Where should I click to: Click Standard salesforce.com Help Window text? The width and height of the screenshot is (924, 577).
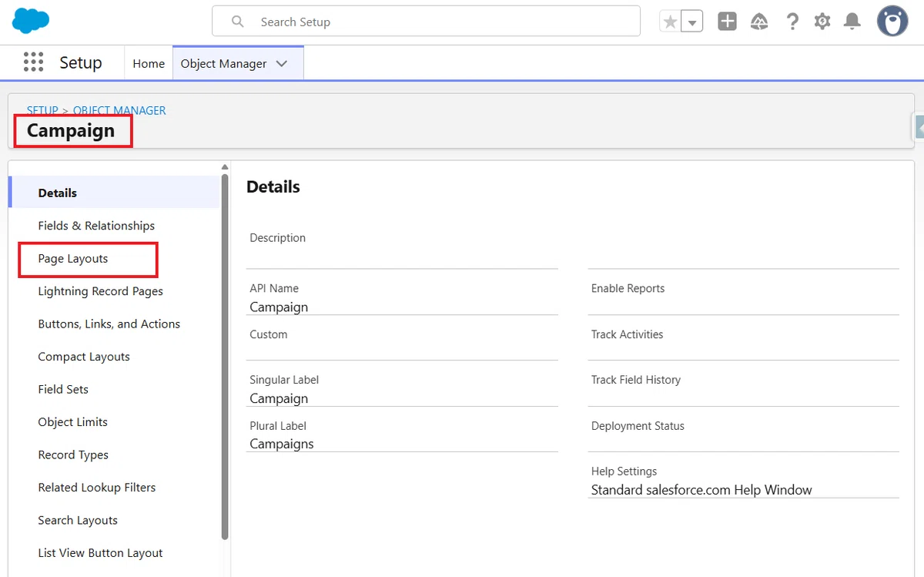tap(701, 490)
